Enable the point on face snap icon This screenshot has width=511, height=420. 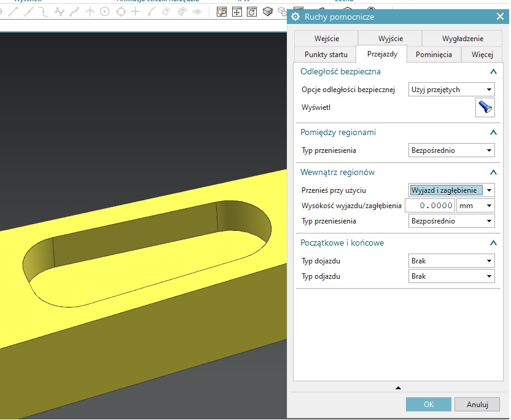pyautogui.click(x=166, y=12)
